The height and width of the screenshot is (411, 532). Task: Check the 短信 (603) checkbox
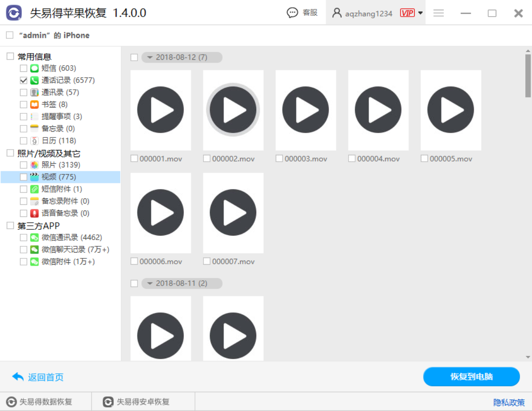[23, 68]
